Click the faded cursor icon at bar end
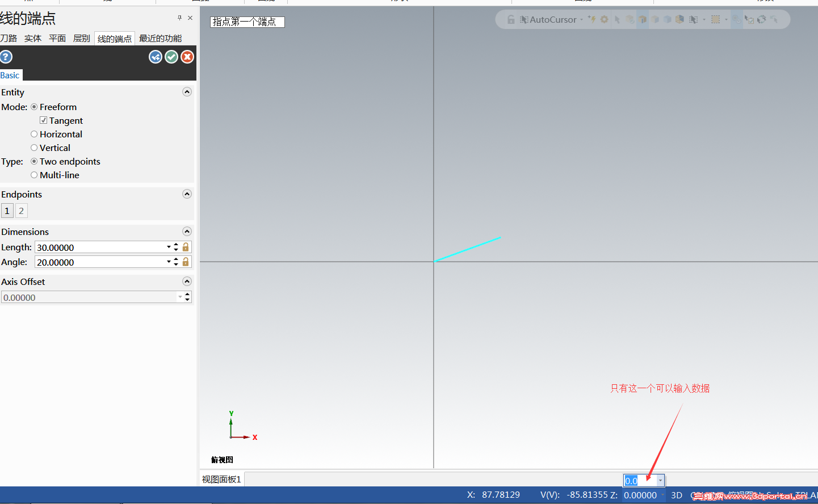Screen dimensions: 818x504 tap(774, 19)
